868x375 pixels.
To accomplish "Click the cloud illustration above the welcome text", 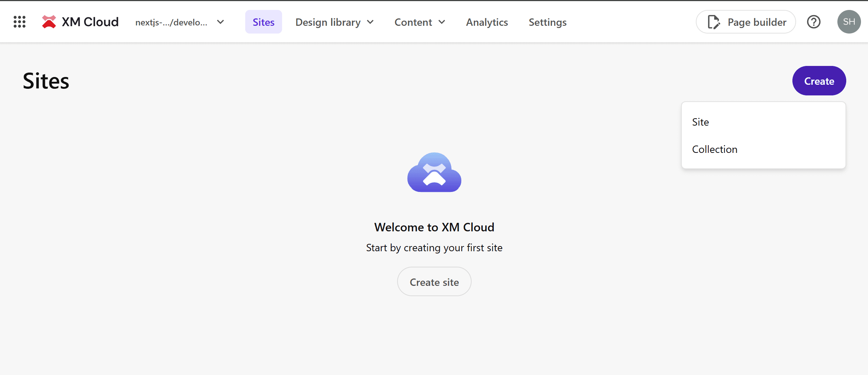I will 434,172.
